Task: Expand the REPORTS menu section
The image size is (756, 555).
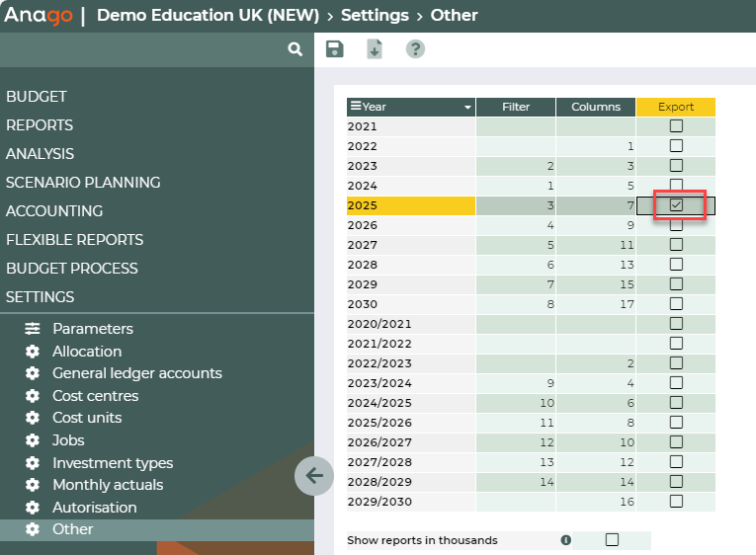Action: click(x=40, y=125)
